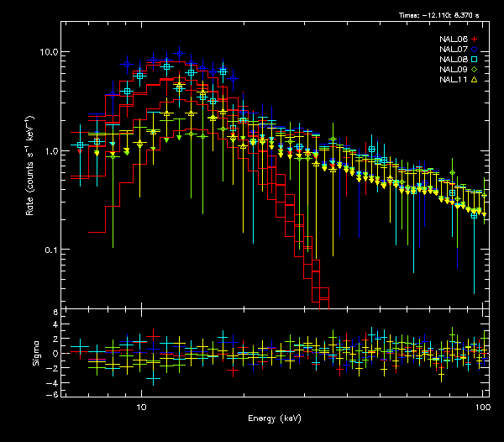Select the NAI_09 legend label

tap(453, 70)
